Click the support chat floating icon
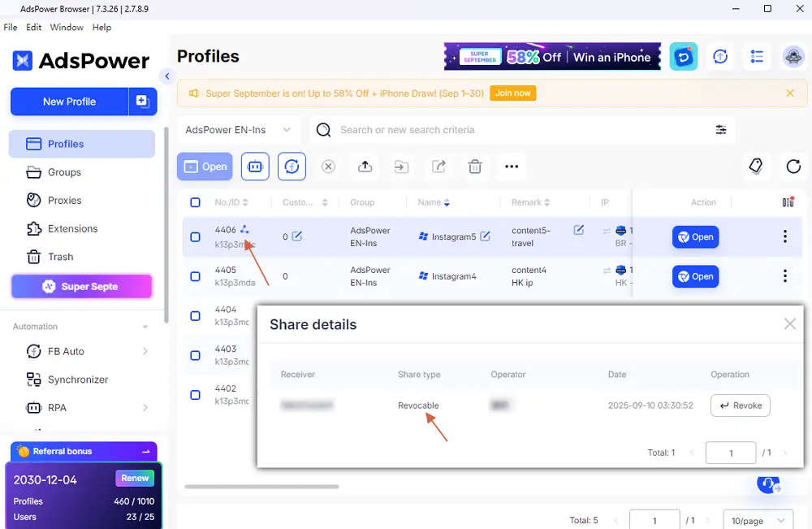Image resolution: width=812 pixels, height=529 pixels. (x=768, y=484)
